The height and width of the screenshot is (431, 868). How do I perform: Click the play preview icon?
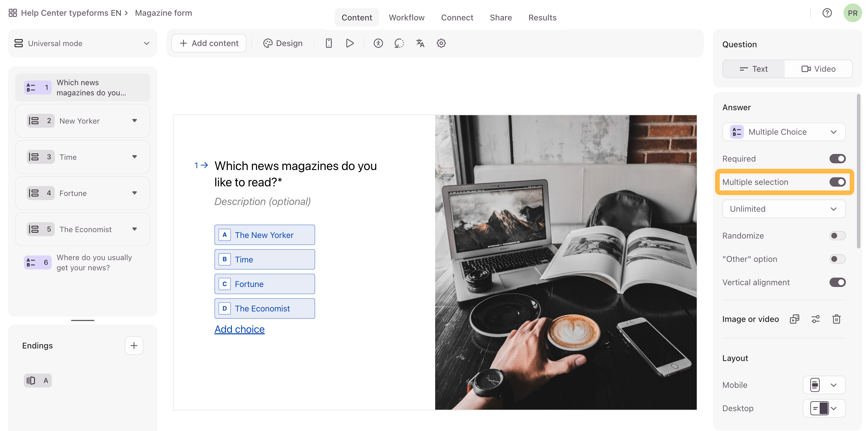tap(350, 43)
